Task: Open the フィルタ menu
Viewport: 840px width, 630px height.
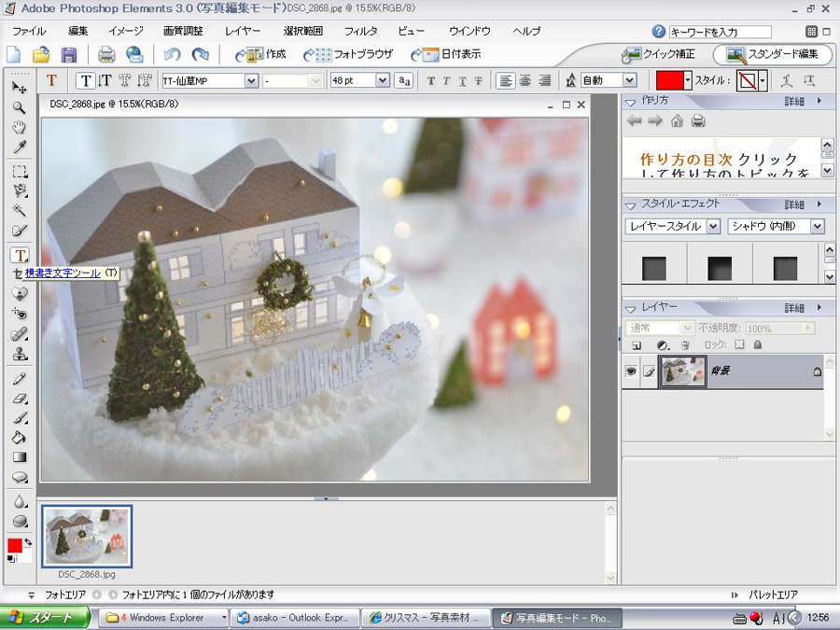Action: tap(360, 31)
